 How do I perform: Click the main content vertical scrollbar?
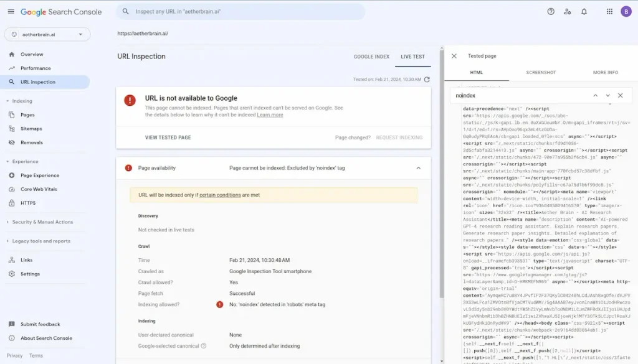(442, 175)
